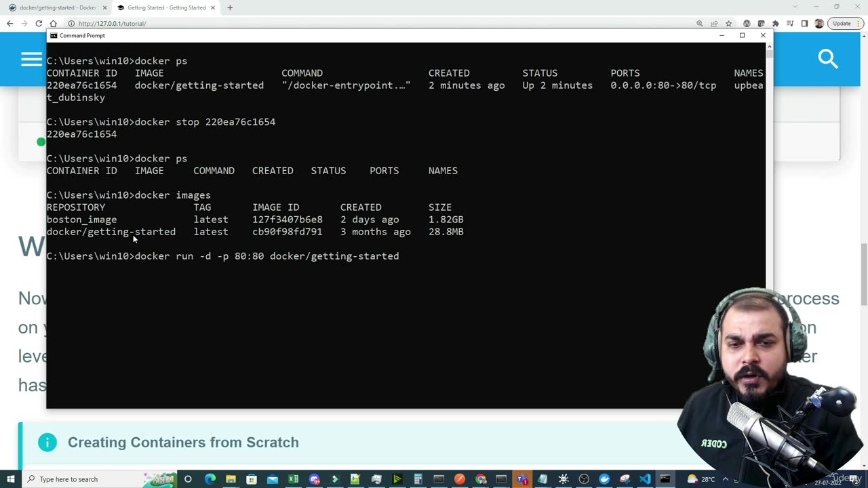Reload the Chrome page
This screenshot has height=488, width=868.
click(39, 23)
